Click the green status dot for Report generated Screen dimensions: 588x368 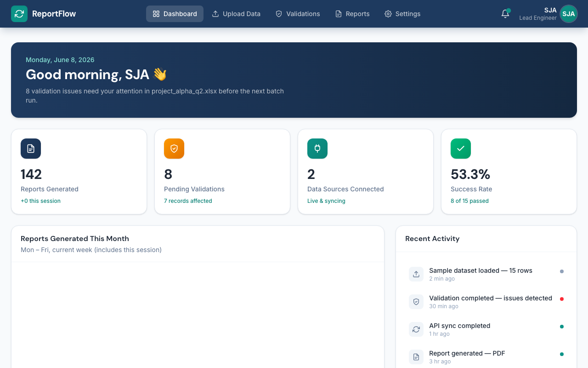click(x=562, y=354)
